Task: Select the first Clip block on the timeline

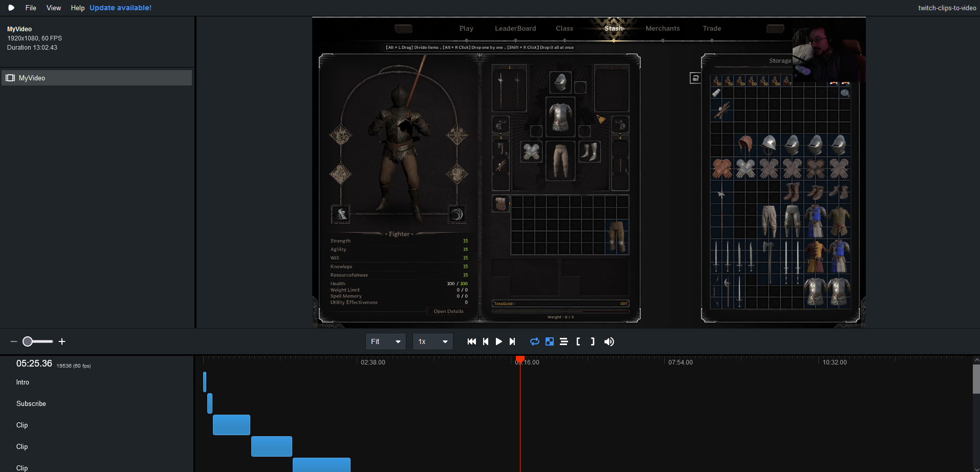Action: 231,425
